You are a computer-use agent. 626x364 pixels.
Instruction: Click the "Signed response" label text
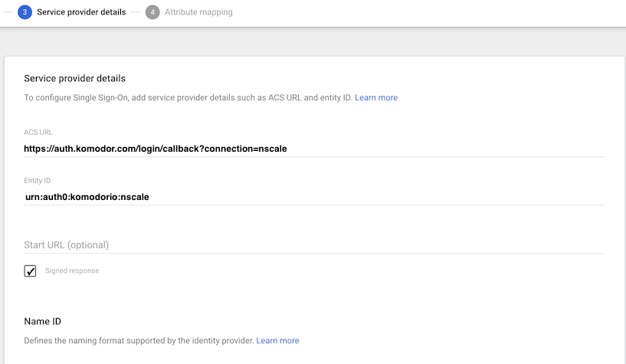point(72,271)
